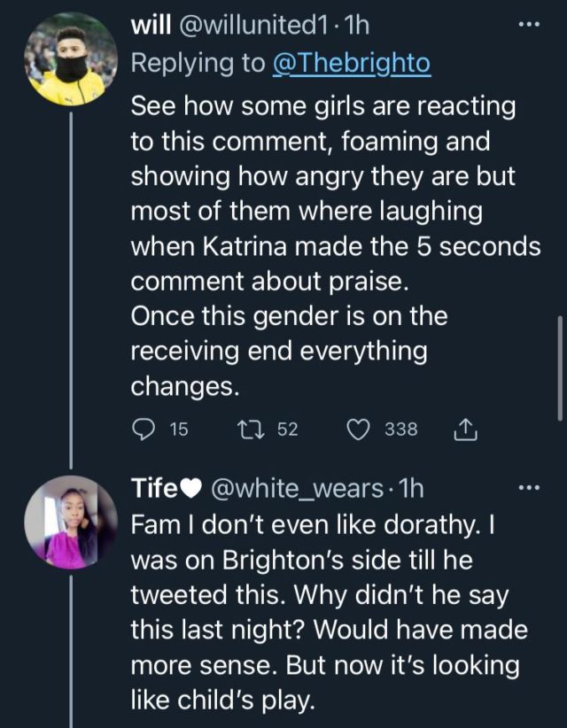
Task: Click the display name "will"
Action: coord(151,27)
